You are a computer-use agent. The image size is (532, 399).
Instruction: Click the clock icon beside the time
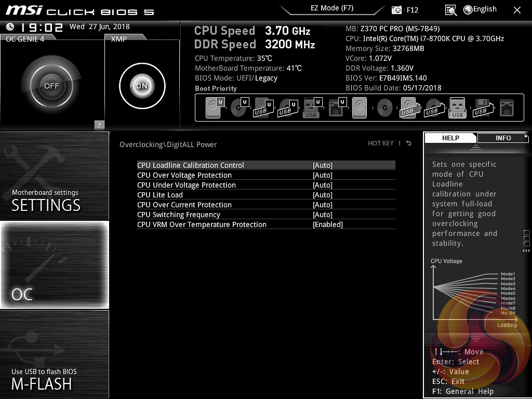pos(10,26)
